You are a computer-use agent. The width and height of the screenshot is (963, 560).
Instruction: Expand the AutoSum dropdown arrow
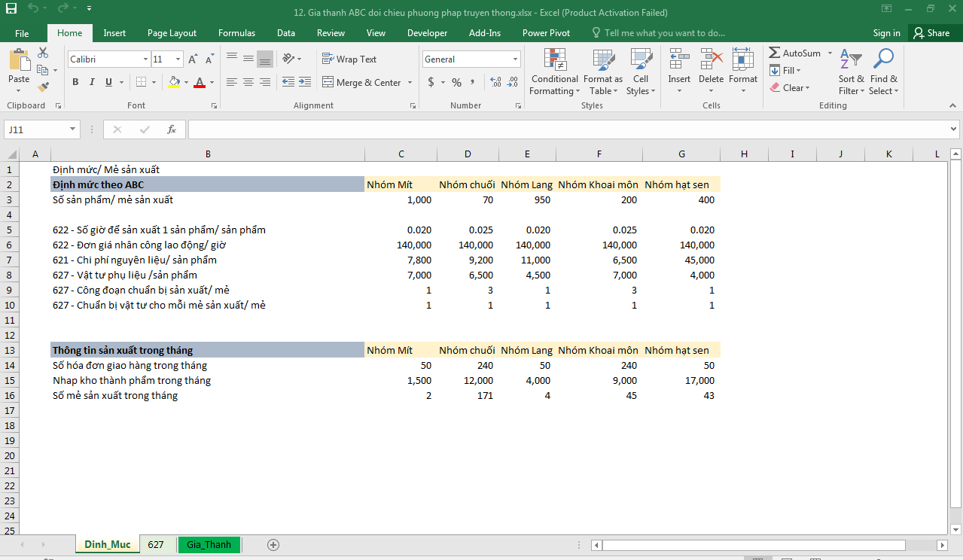[x=830, y=53]
